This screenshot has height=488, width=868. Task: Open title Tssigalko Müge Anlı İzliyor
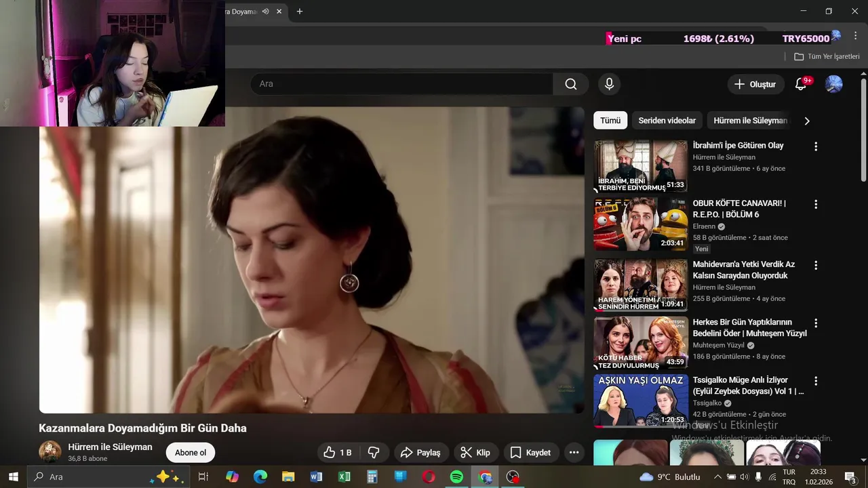point(748,386)
